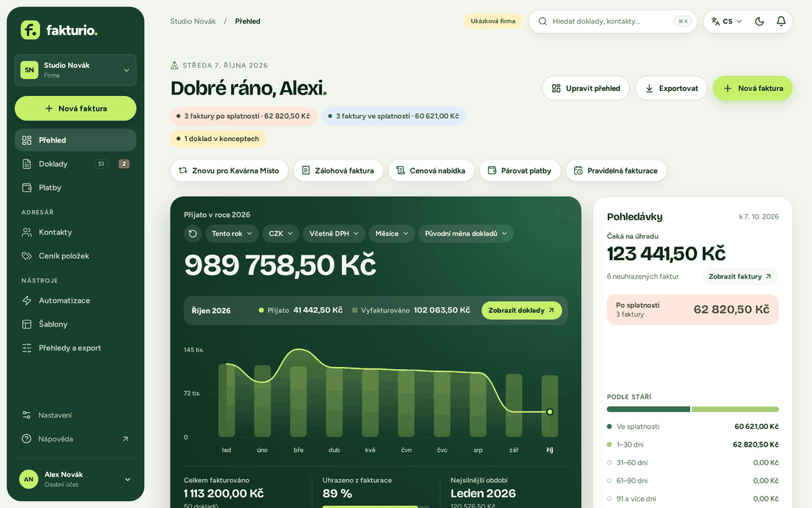
Task: Click Párovat platby button
Action: click(x=520, y=171)
